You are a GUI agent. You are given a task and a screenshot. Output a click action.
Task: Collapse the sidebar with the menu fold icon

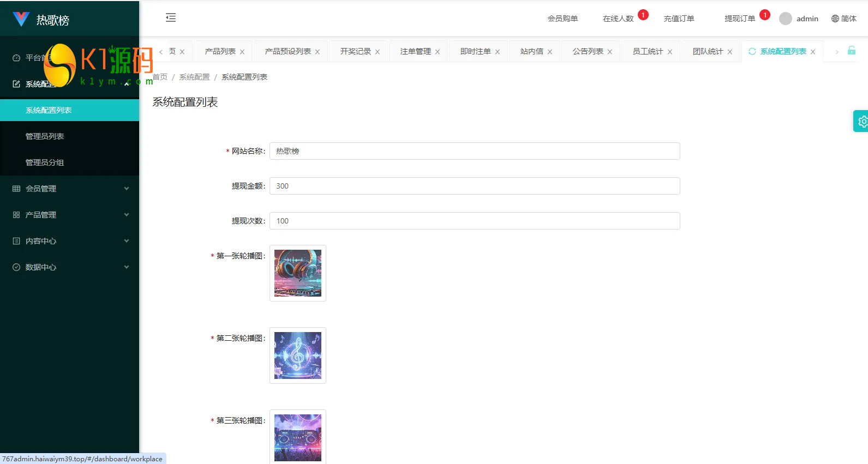171,17
